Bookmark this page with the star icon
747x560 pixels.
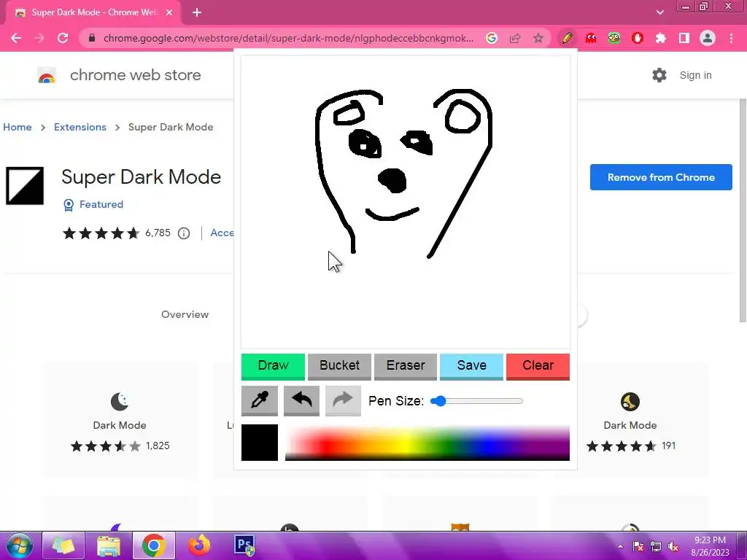click(538, 38)
